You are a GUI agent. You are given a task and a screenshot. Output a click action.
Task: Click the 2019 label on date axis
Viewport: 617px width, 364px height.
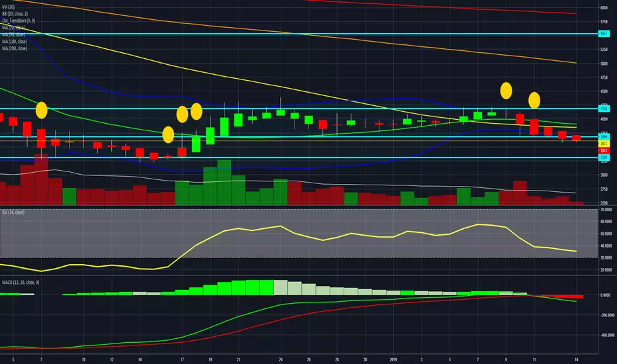pos(393,359)
